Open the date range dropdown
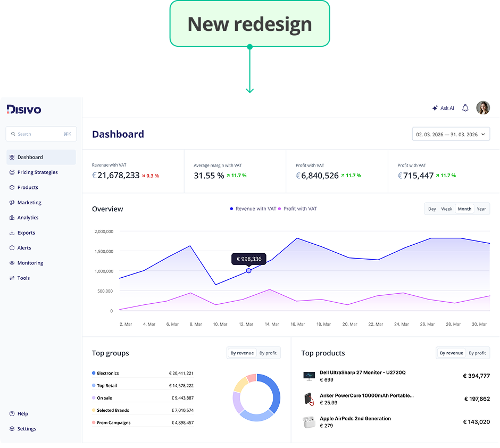 (451, 134)
